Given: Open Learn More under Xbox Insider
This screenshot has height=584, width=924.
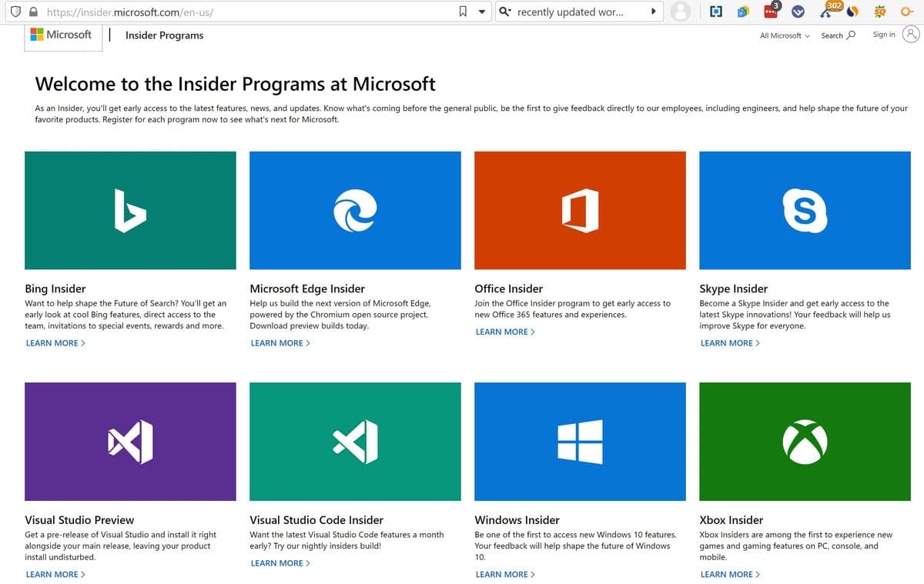Looking at the screenshot, I should pyautogui.click(x=730, y=574).
